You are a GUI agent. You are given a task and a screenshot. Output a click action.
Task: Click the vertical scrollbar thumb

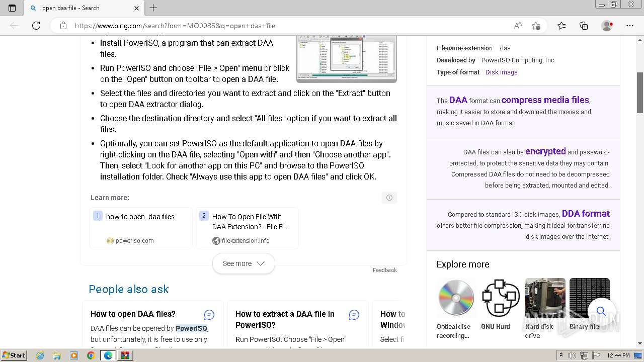[x=640, y=93]
